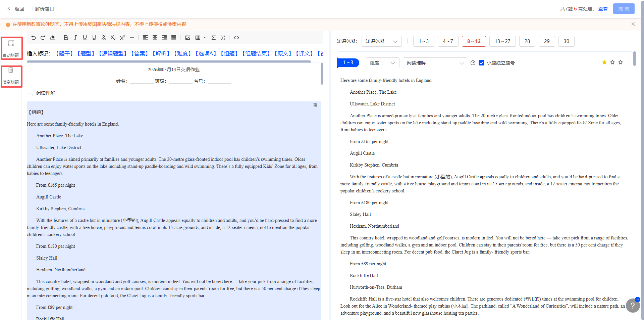This screenshot has height=320, width=644.
Task: Apply italic formatting
Action: [x=75, y=38]
